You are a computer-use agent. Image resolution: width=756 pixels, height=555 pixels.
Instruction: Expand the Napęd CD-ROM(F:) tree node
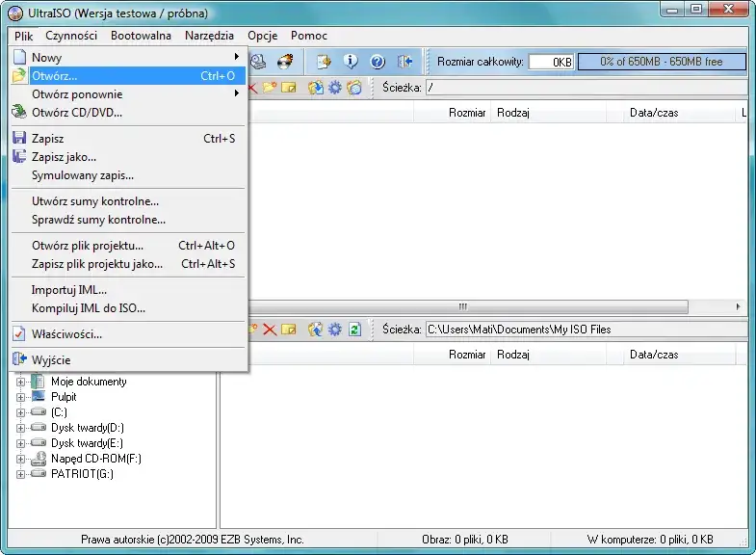[21, 459]
